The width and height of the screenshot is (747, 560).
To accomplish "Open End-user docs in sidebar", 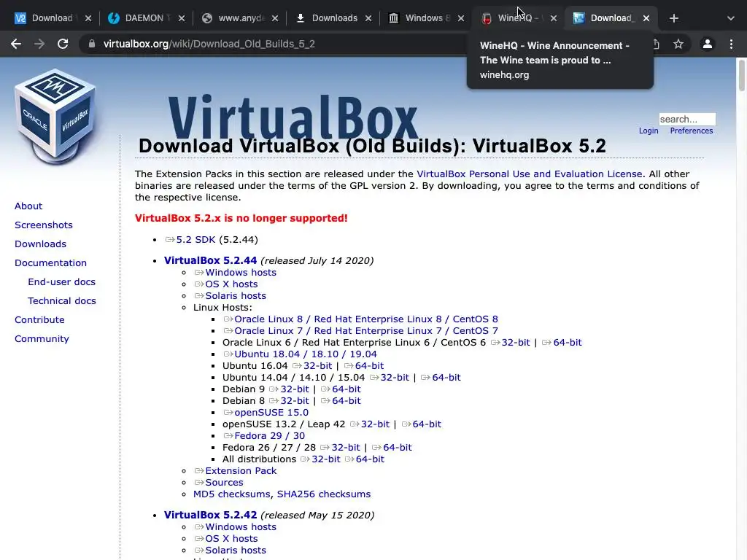I will tap(61, 282).
